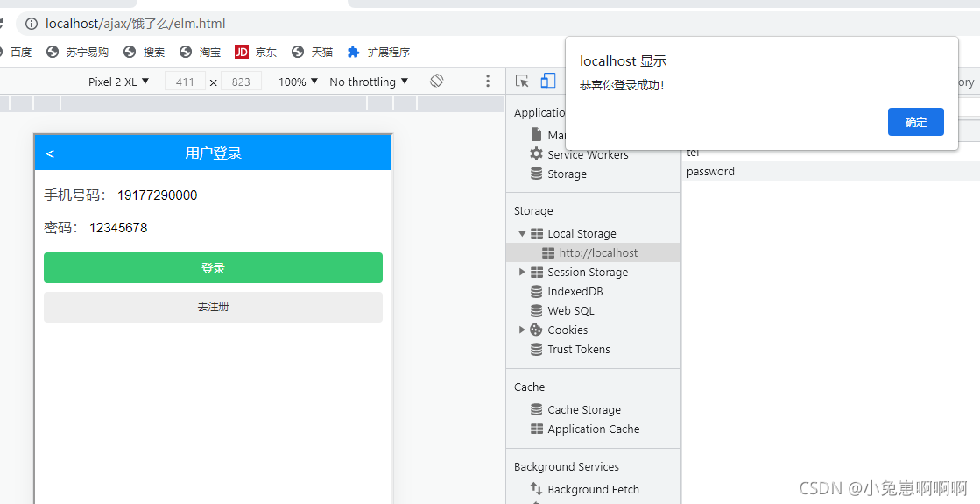Click the password field 12345678

tap(118, 228)
